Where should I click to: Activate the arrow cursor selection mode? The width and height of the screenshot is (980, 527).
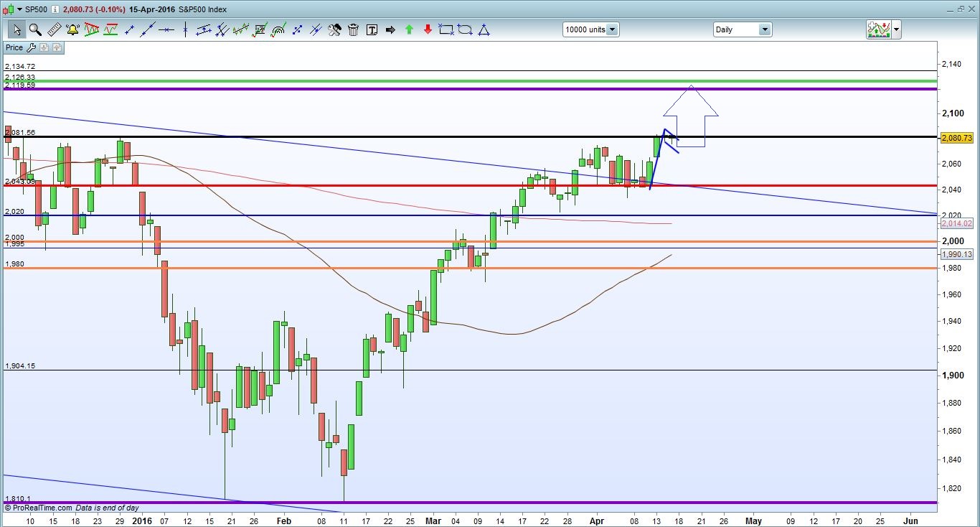[x=17, y=30]
